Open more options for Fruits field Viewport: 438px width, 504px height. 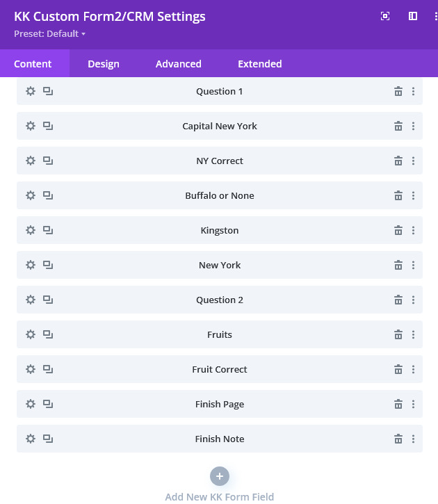pos(413,334)
